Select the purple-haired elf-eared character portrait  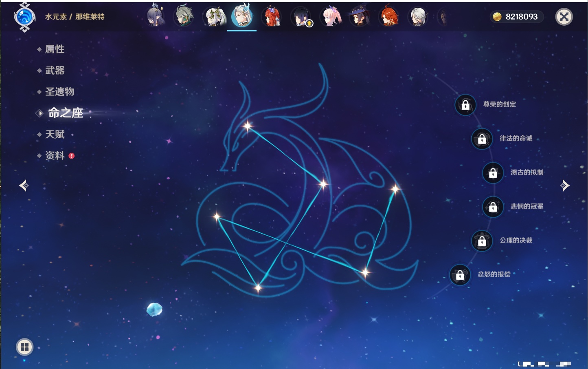[x=155, y=16]
